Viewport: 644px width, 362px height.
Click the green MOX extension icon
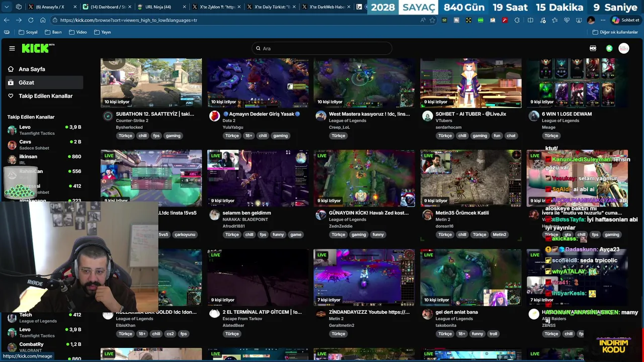pyautogui.click(x=480, y=20)
